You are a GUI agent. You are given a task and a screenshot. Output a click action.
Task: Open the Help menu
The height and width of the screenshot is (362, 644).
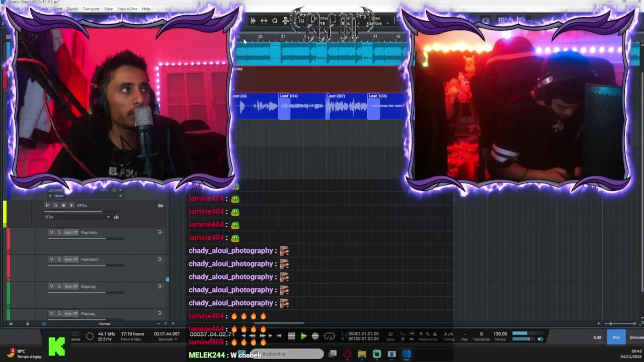(146, 9)
